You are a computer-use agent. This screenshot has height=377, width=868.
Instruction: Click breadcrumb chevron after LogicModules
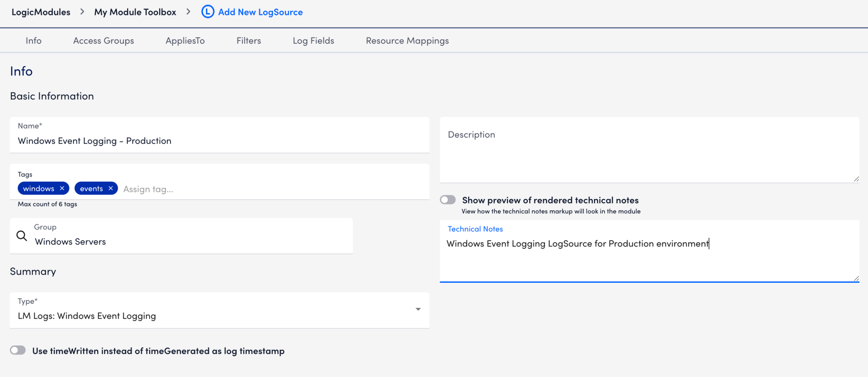82,12
